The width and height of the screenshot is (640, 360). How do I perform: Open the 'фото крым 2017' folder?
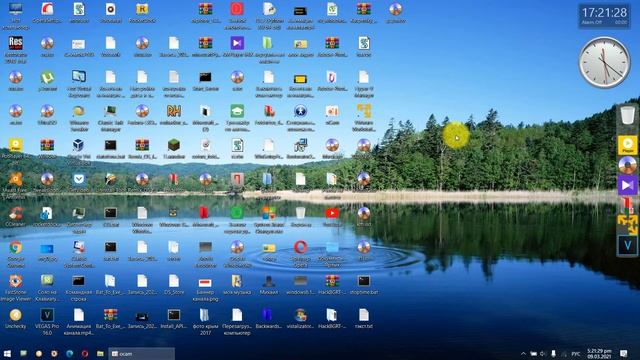tap(205, 315)
